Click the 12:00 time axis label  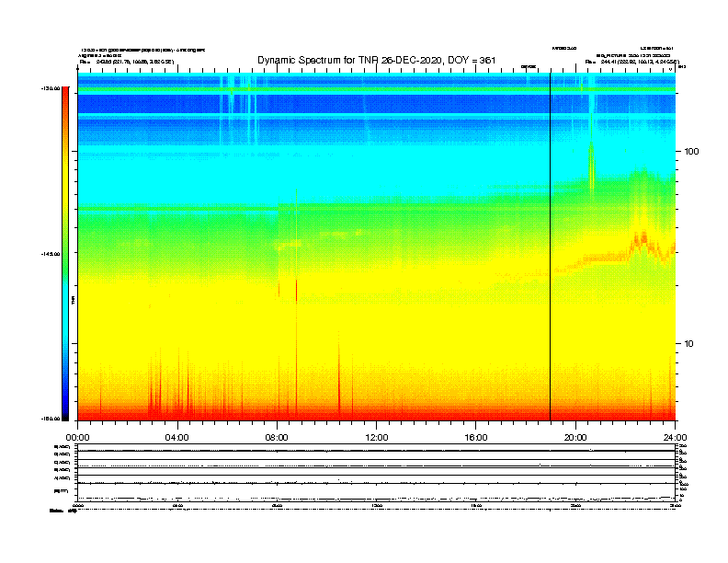click(377, 438)
